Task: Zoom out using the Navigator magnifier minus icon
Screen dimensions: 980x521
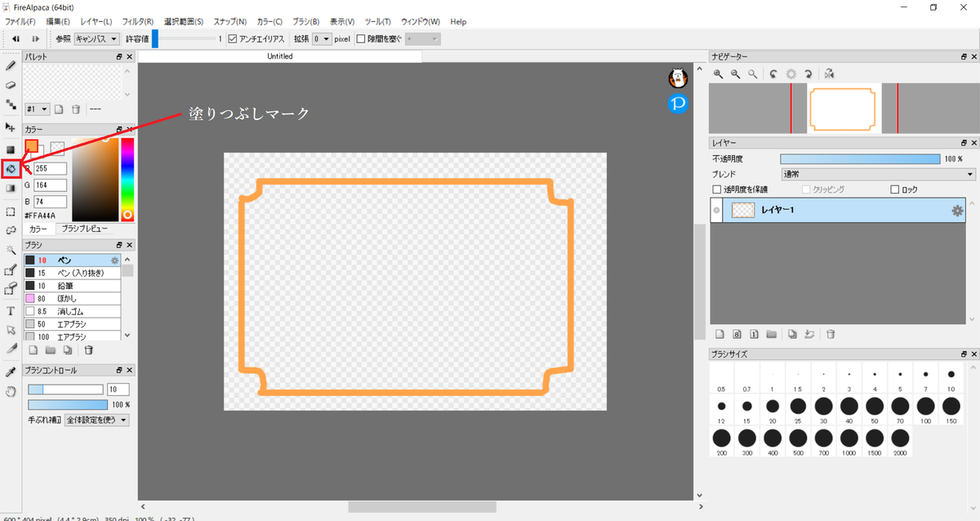Action: pyautogui.click(x=736, y=73)
